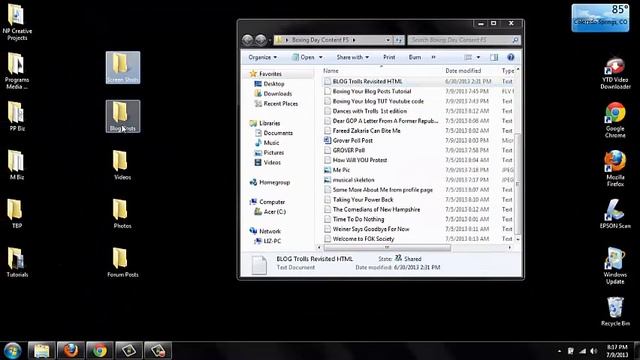This screenshot has height=360, width=640.
Task: Select Desktop in the navigation pane
Action: click(269, 84)
